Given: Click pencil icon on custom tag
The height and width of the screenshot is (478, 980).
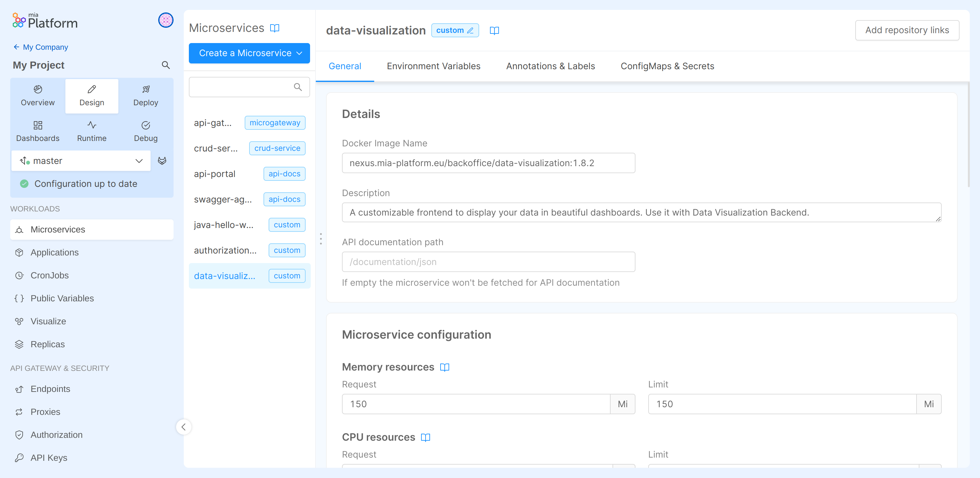Looking at the screenshot, I should (470, 30).
